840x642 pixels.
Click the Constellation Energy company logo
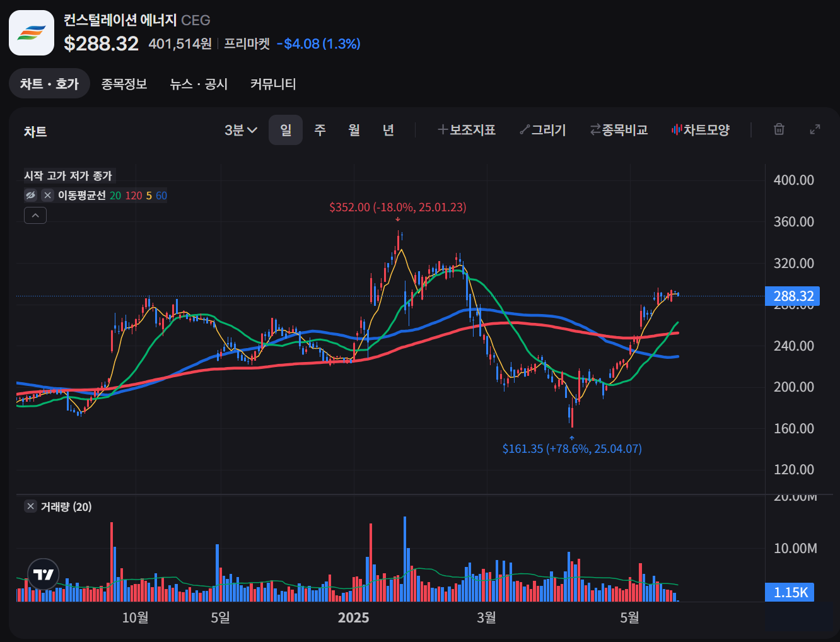[32, 33]
